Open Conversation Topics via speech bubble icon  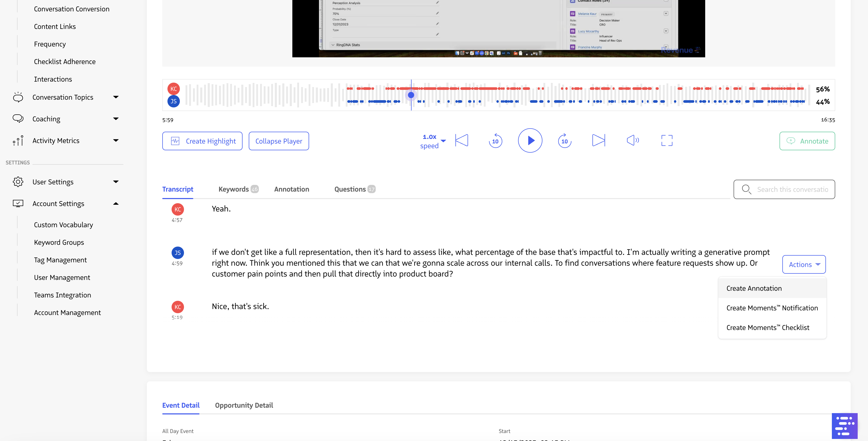18,97
